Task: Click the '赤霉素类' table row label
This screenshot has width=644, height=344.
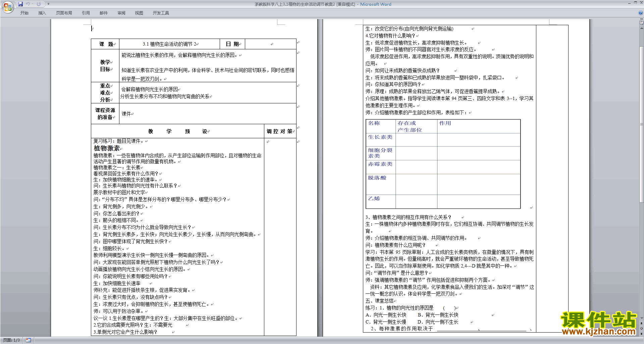Action: [380, 164]
